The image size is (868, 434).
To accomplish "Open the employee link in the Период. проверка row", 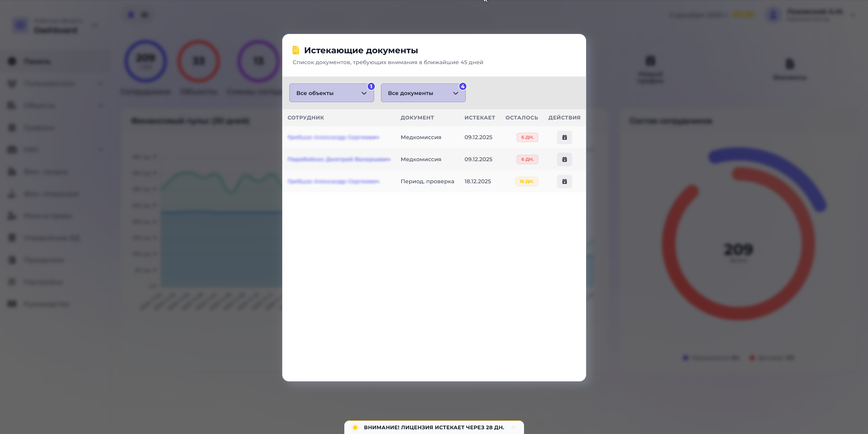I will pos(333,182).
